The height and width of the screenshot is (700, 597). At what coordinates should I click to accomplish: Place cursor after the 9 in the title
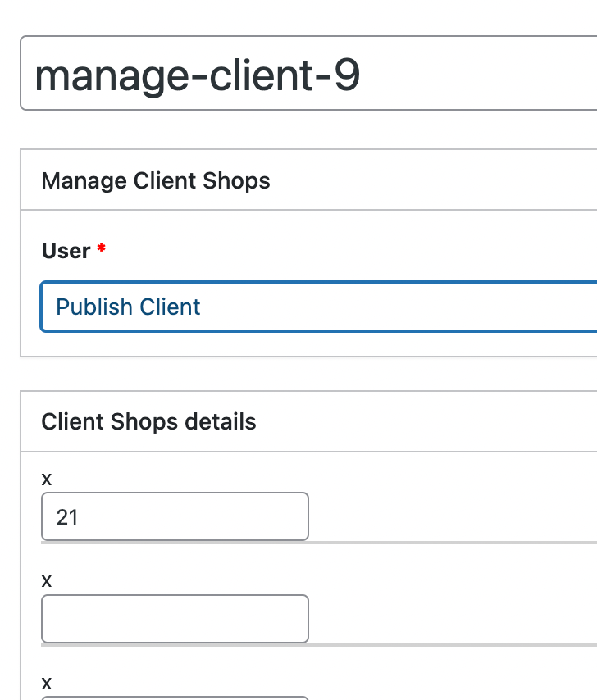(x=362, y=75)
